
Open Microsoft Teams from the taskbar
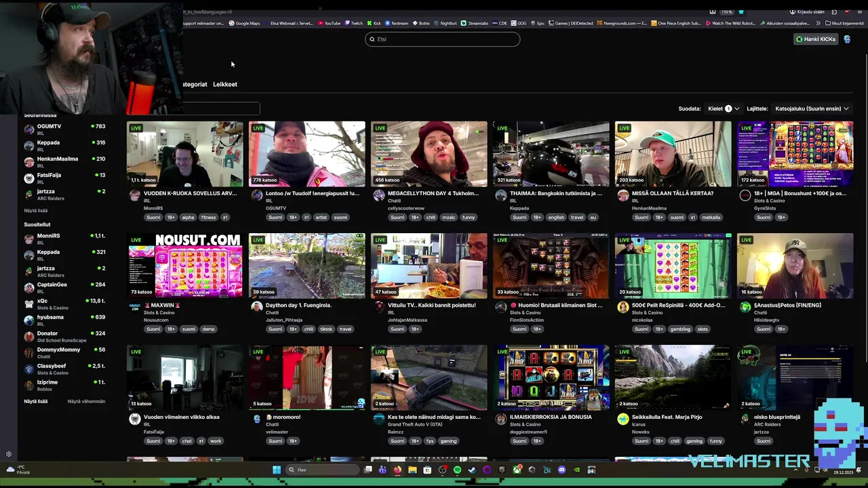(x=382, y=470)
